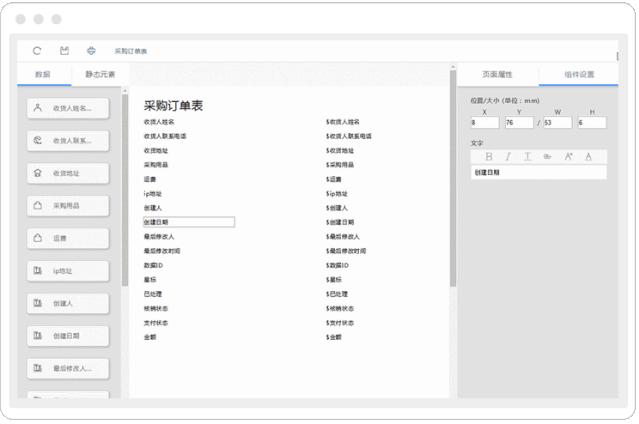Screen dimensions: 639x424
Task: Select the $支付状态 placeholder on the canvas
Action: coord(340,323)
